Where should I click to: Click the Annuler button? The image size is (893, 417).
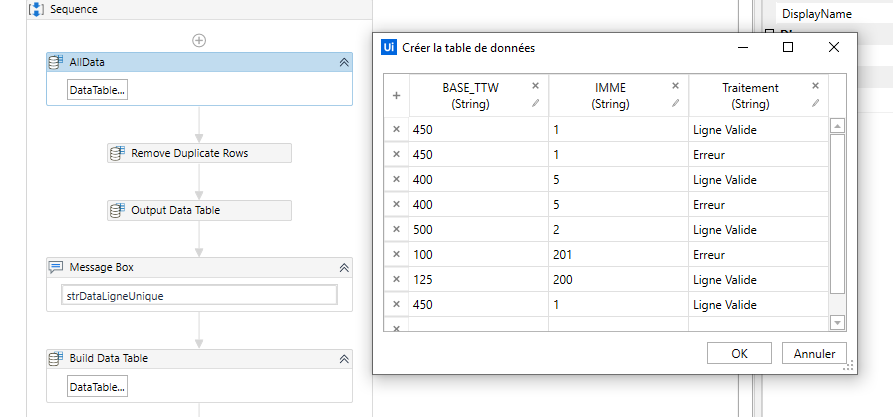(814, 353)
